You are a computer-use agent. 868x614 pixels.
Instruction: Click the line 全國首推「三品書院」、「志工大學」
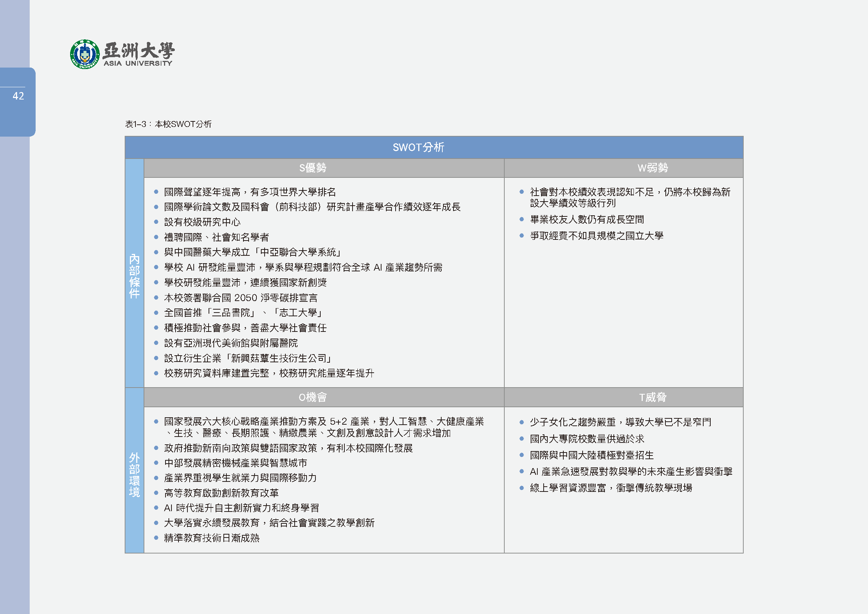point(244,313)
